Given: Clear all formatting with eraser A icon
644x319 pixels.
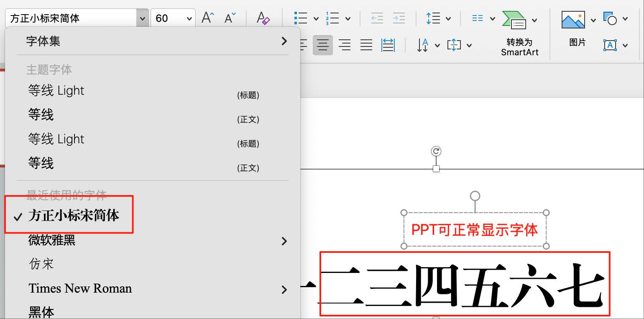Looking at the screenshot, I should pos(263,18).
